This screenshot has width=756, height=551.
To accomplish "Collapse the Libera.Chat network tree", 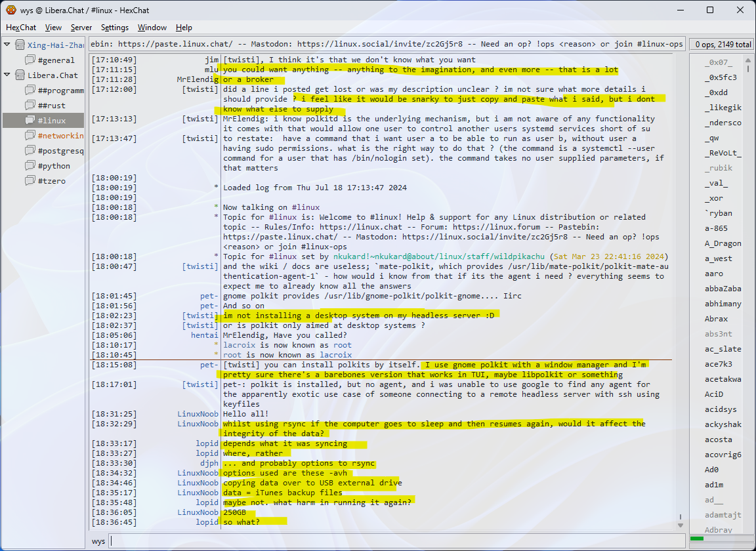I will coord(7,75).
